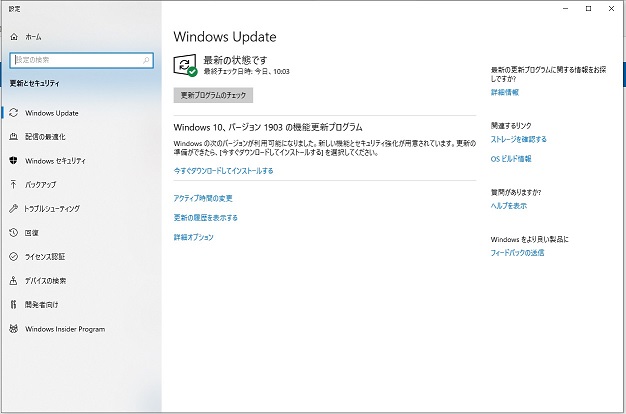Maximize the Settings window

(x=588, y=8)
